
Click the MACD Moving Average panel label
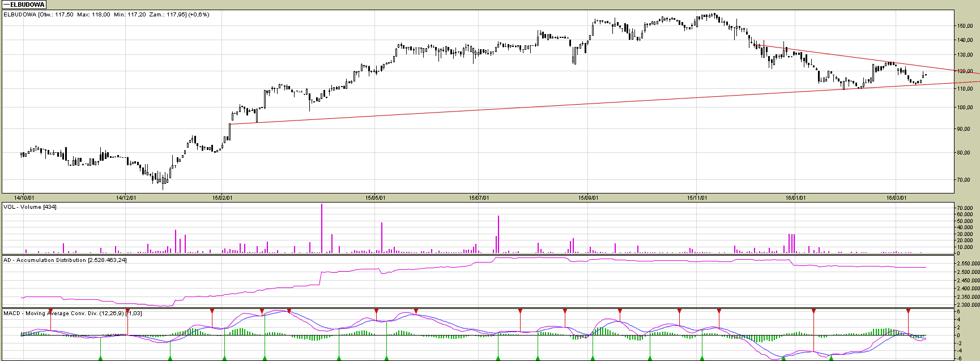(x=73, y=313)
